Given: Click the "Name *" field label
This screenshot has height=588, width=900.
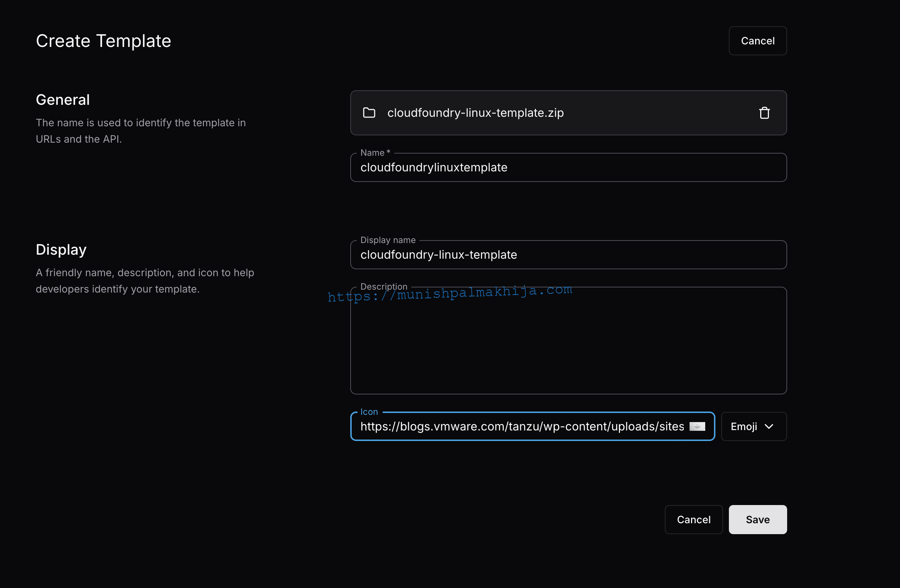Looking at the screenshot, I should click(375, 153).
